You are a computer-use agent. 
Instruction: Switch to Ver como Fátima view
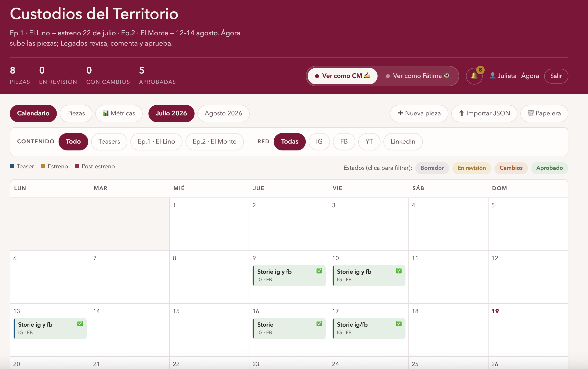(417, 76)
